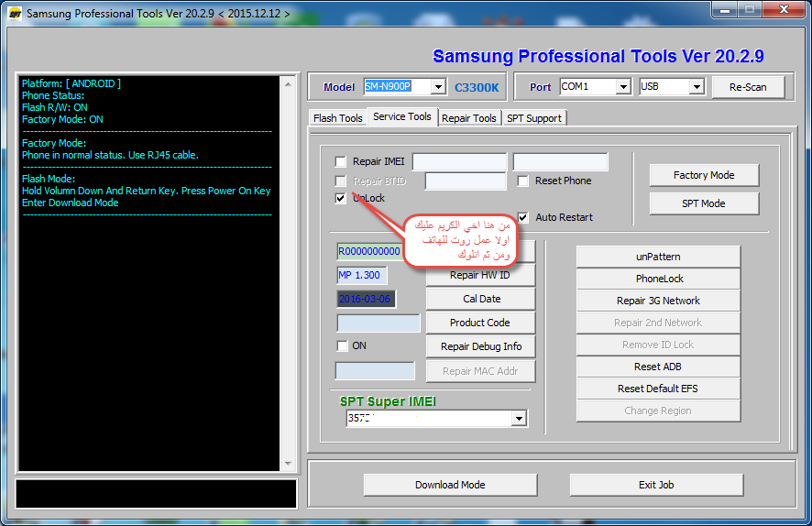Click the empty field beside Product Code
The height and width of the screenshot is (526, 812).
378,323
